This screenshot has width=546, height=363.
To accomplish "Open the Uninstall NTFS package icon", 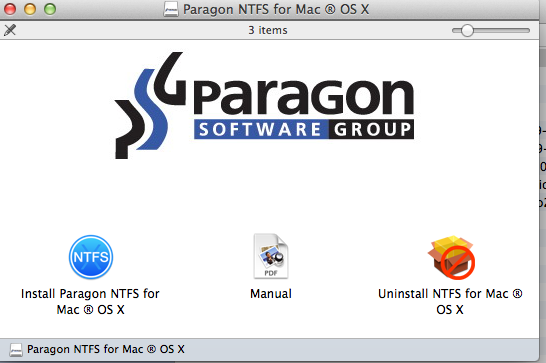I will [x=451, y=257].
